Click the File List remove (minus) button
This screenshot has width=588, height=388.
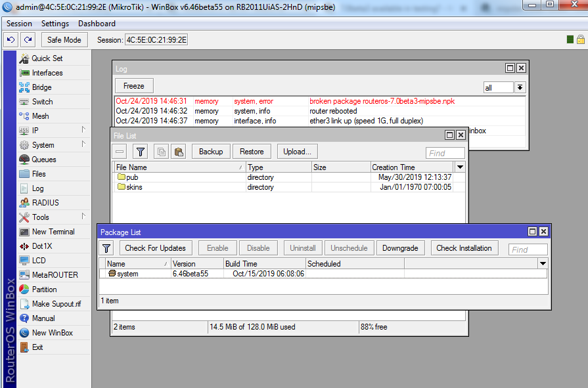120,152
